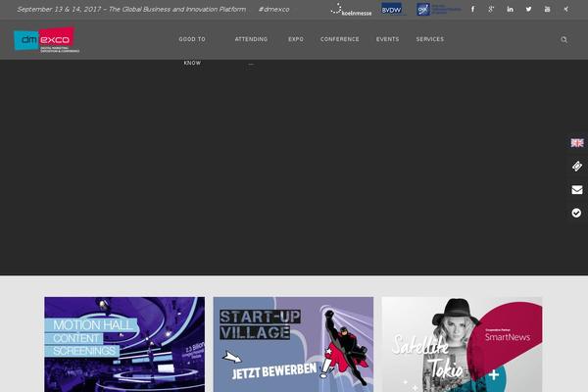Click the dmexco logo
This screenshot has height=392, width=588.
pyautogui.click(x=46, y=40)
